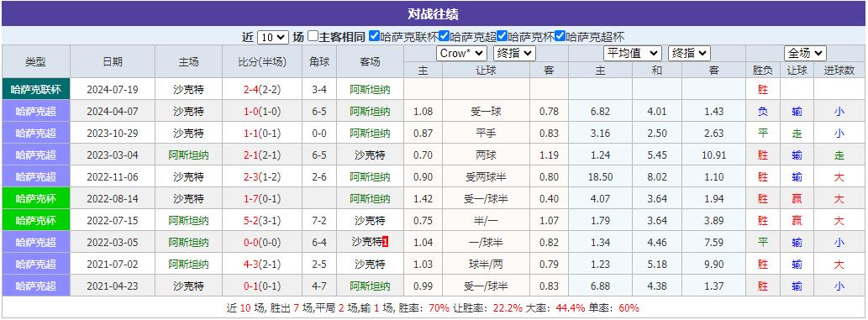Open the 0-1(0-1) score of 2021-04-23 match
Viewport: 868px width, 320px height.
(x=262, y=286)
